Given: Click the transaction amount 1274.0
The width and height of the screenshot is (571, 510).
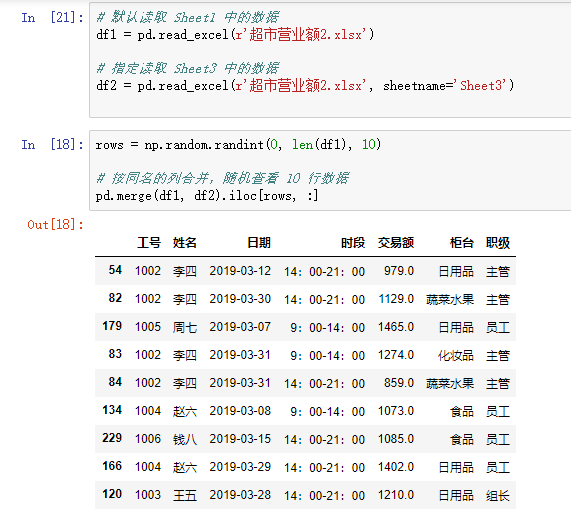Looking at the screenshot, I should click(396, 355).
